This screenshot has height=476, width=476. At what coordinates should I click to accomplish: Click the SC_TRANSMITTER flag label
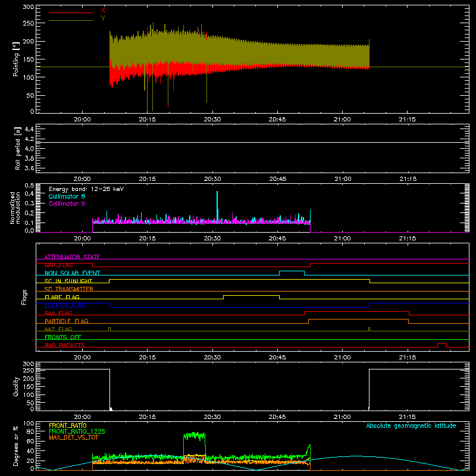point(68,289)
